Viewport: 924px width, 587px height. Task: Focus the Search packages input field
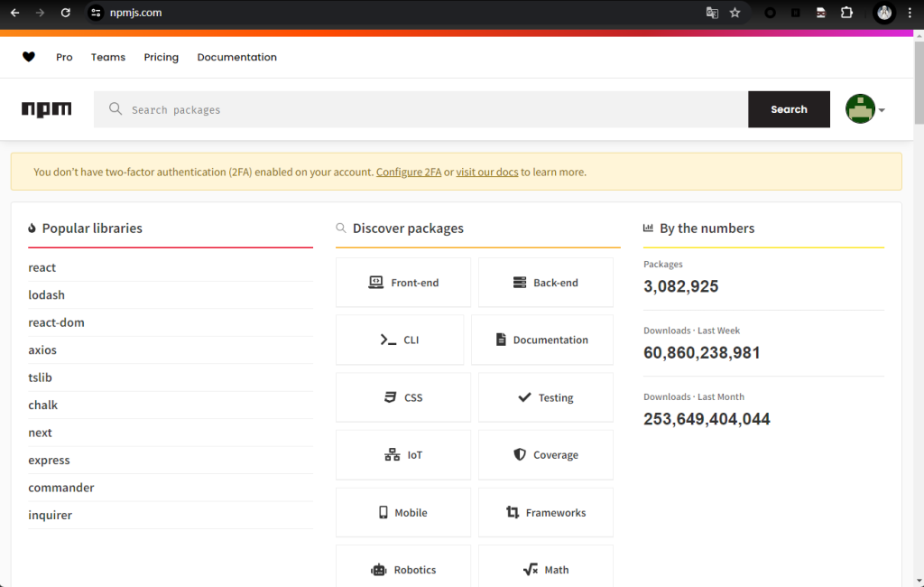click(433, 109)
